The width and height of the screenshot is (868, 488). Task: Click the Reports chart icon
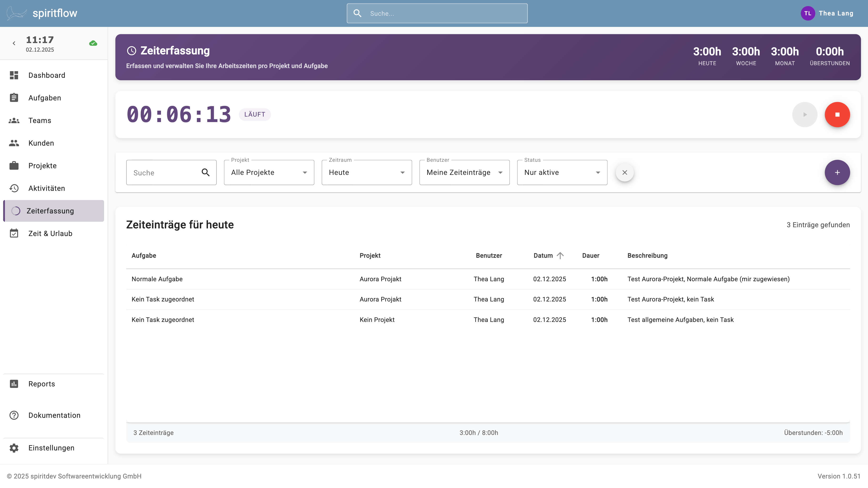pyautogui.click(x=14, y=384)
